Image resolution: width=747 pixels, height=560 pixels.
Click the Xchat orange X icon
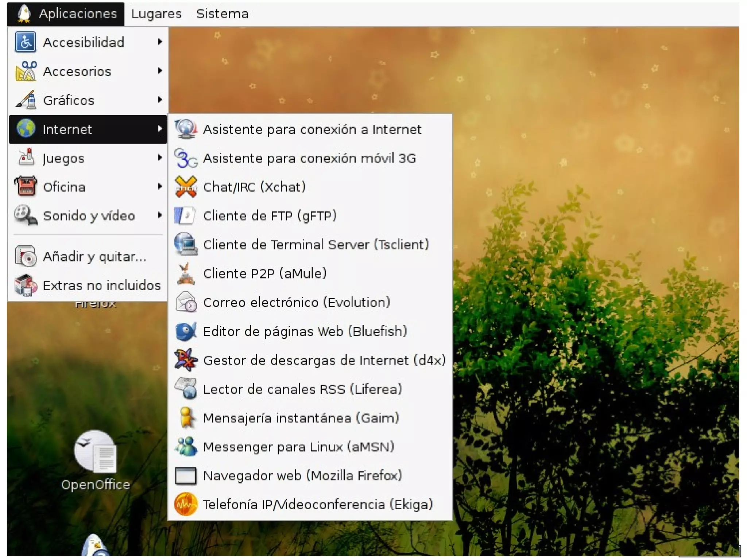(186, 187)
